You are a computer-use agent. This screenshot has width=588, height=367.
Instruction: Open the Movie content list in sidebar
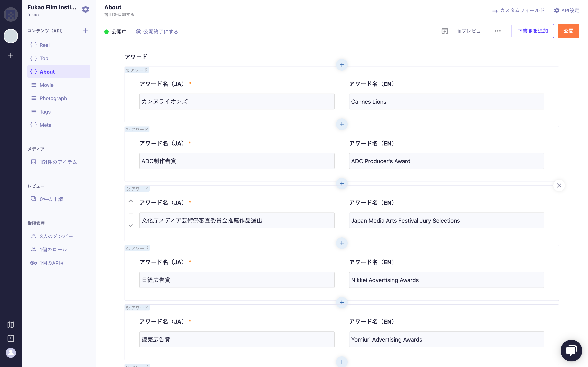coord(46,85)
